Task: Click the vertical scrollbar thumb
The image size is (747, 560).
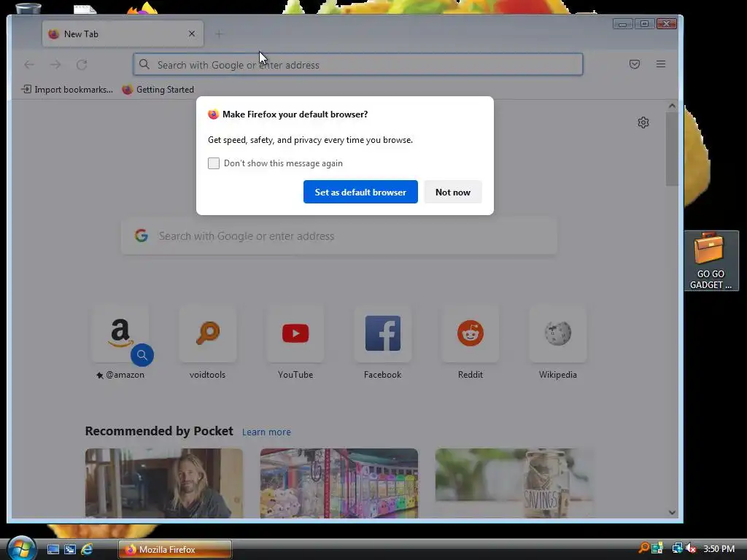Action: 672,149
